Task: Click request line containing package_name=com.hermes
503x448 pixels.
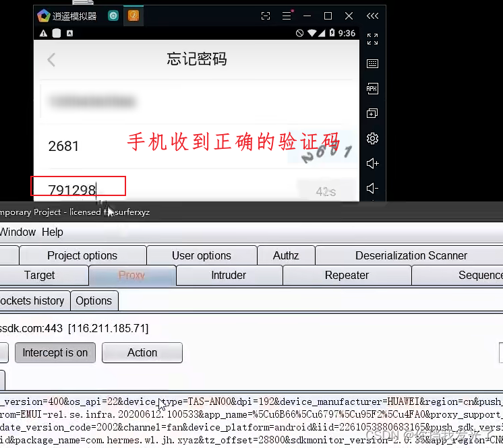Action: [251, 440]
